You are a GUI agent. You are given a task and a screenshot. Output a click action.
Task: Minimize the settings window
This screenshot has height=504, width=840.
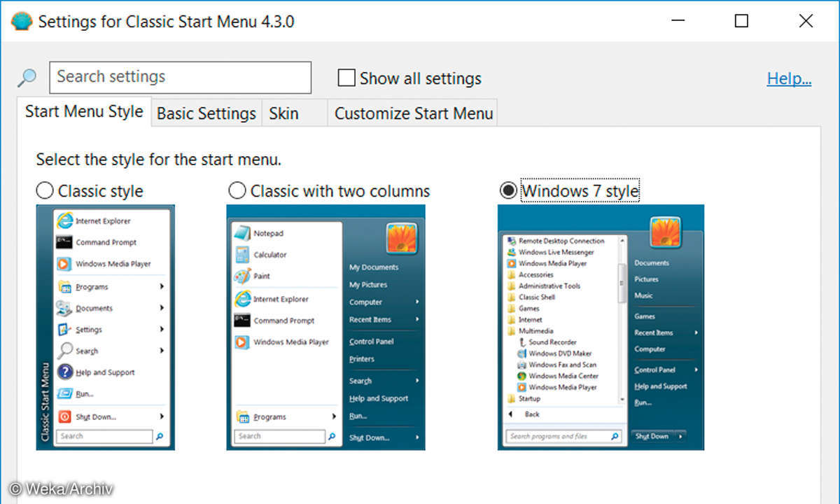pyautogui.click(x=678, y=21)
